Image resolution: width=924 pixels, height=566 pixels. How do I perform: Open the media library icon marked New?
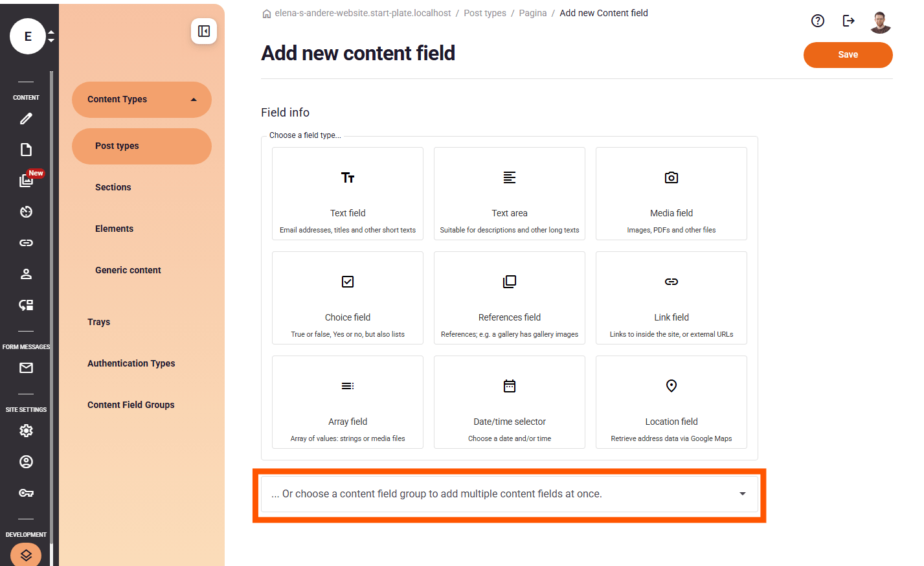click(x=26, y=181)
